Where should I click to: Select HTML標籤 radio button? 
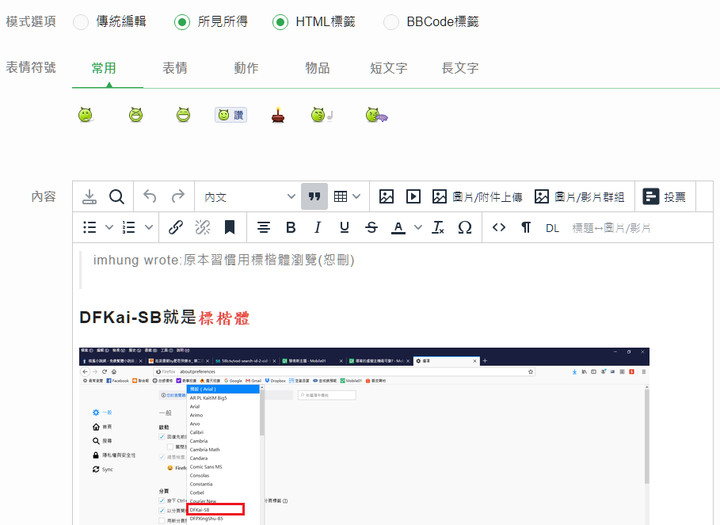coord(280,22)
